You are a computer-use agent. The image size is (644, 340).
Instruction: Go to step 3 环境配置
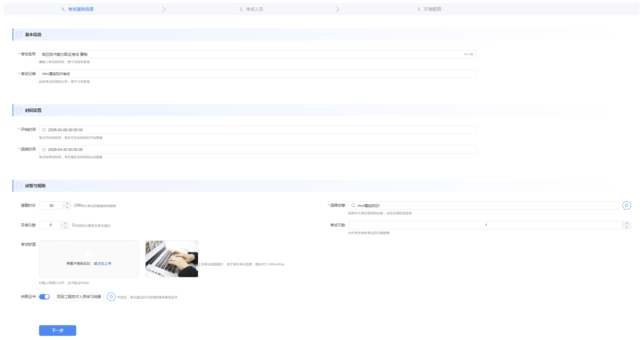point(429,9)
